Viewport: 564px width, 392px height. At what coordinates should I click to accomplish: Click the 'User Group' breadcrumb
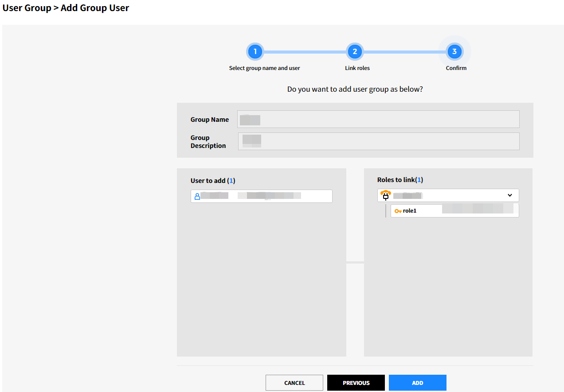click(27, 8)
